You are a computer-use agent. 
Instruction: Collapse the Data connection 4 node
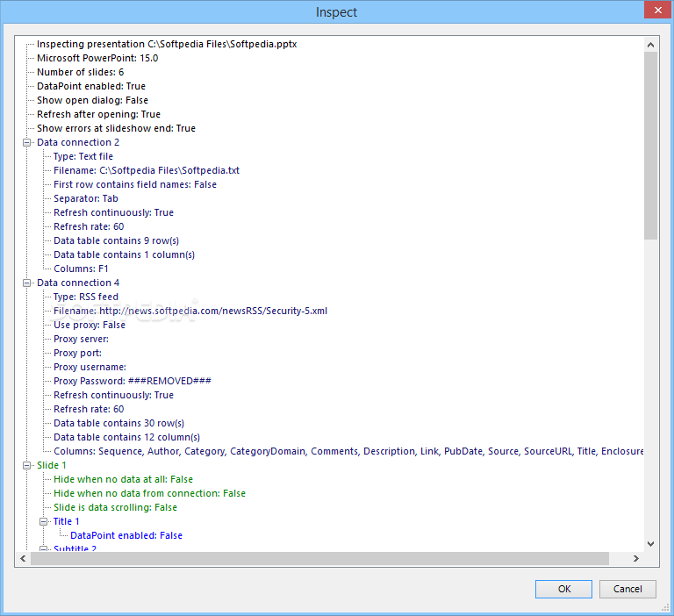pos(26,283)
